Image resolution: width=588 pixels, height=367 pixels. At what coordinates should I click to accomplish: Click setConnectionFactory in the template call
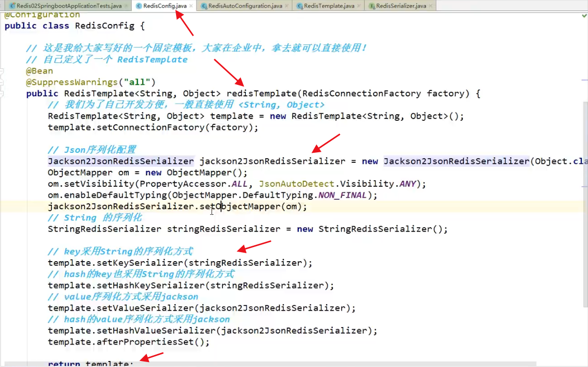click(x=151, y=128)
